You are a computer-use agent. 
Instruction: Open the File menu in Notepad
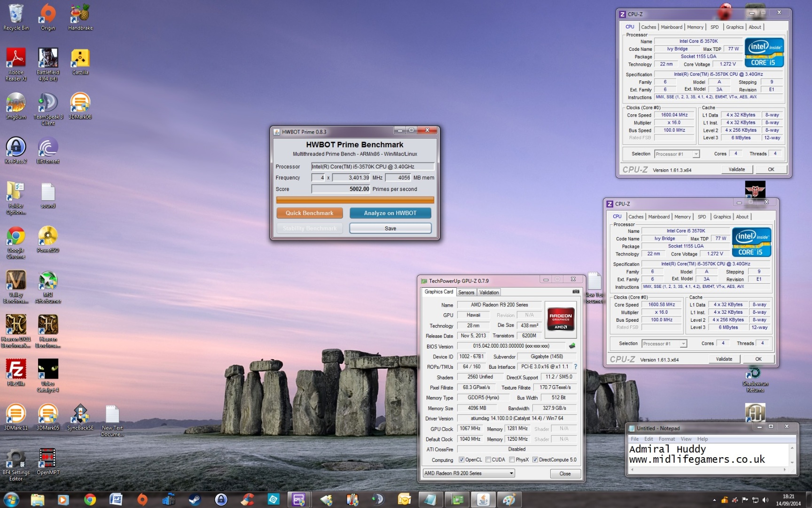634,439
